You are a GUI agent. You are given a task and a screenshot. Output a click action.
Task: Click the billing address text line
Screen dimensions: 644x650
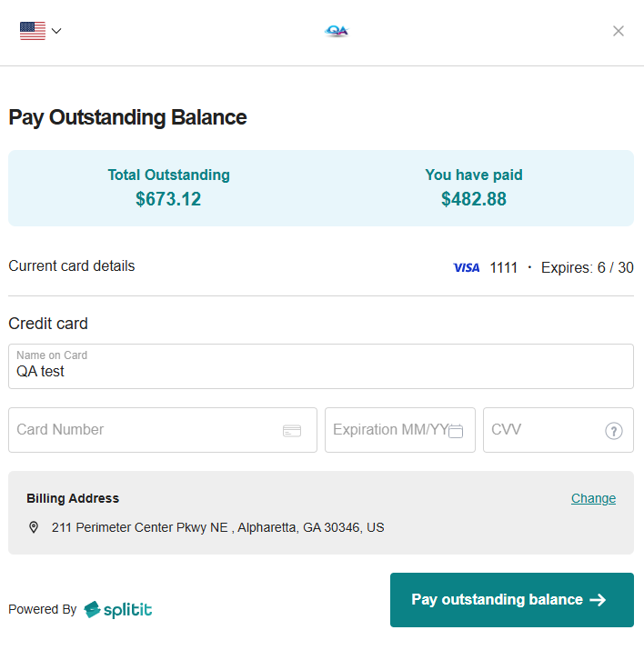(x=217, y=527)
